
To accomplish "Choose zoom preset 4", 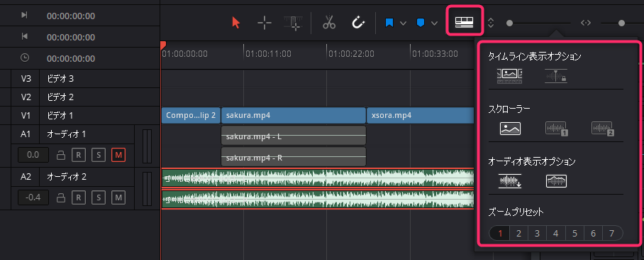I will point(555,234).
